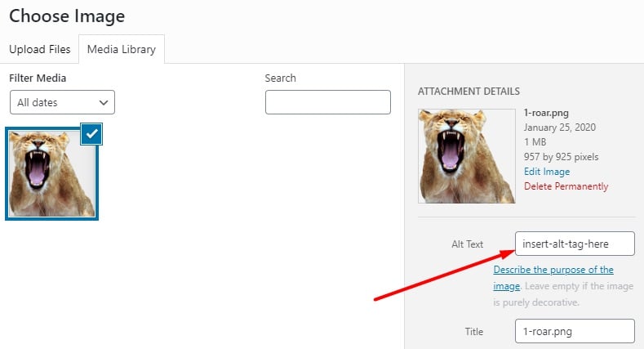This screenshot has height=349, width=644.
Task: Uncheck the blue checkmark on the lion image
Action: point(91,134)
